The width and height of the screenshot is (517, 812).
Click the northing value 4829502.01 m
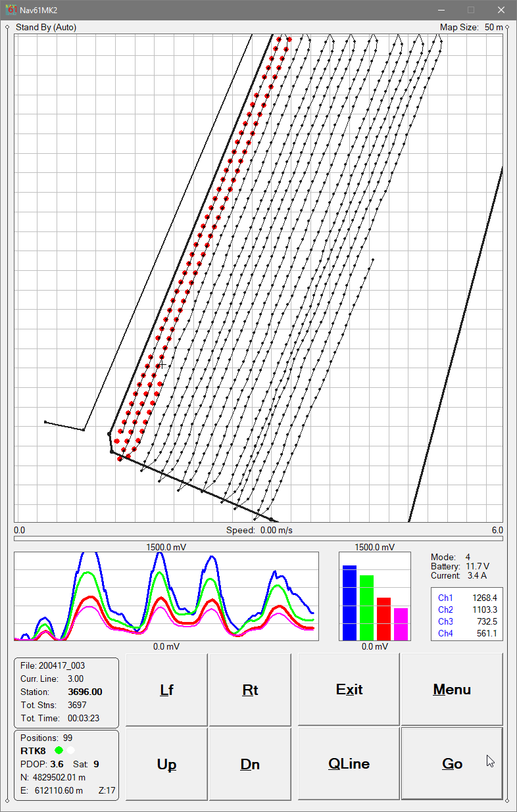click(58, 777)
